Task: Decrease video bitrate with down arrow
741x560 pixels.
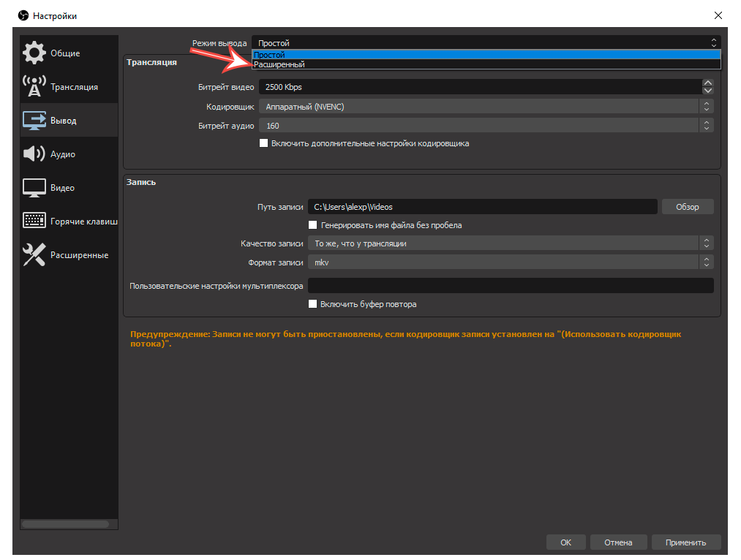Action: tap(707, 91)
